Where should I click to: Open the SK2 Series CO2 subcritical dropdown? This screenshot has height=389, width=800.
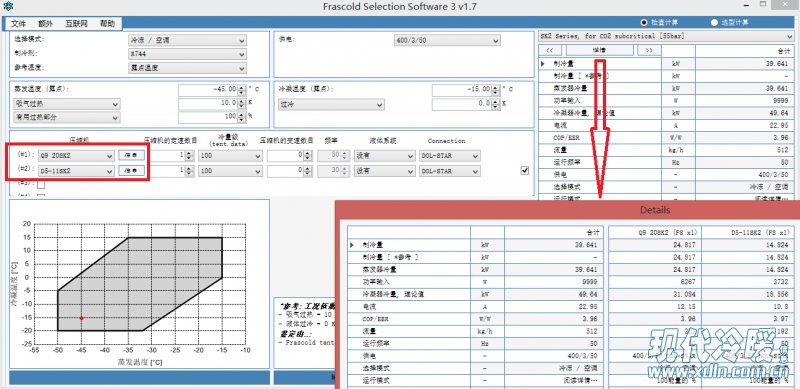(x=666, y=36)
